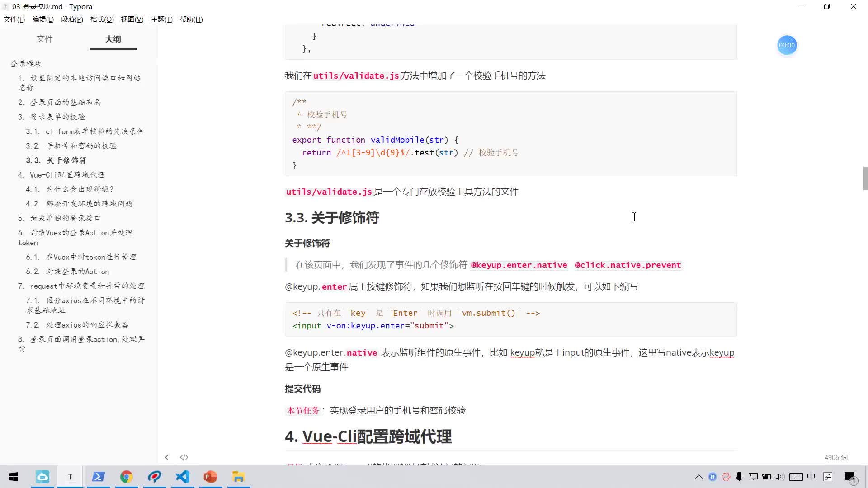The image size is (868, 488).
Task: Jump to outline item 6. 封装Vuex的登录Action
Action: (x=75, y=238)
